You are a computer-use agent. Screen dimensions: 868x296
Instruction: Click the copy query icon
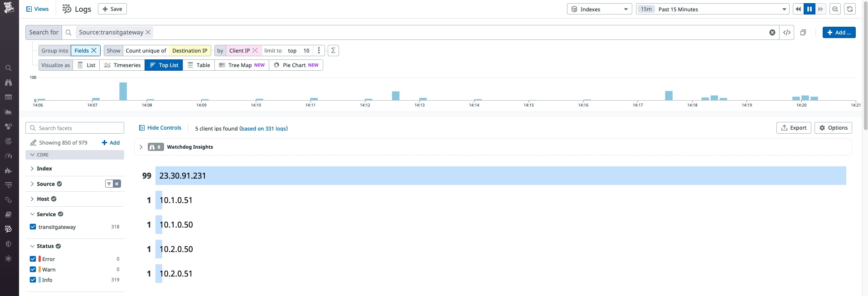(x=803, y=32)
